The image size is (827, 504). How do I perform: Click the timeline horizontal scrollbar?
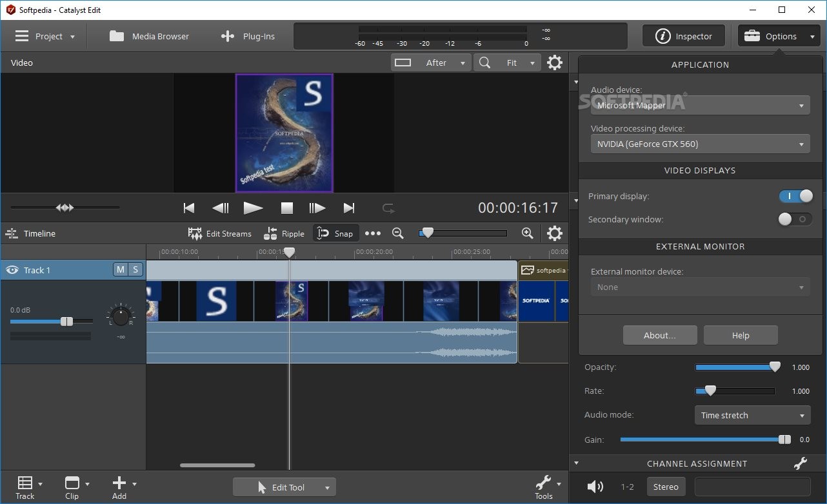(217, 465)
